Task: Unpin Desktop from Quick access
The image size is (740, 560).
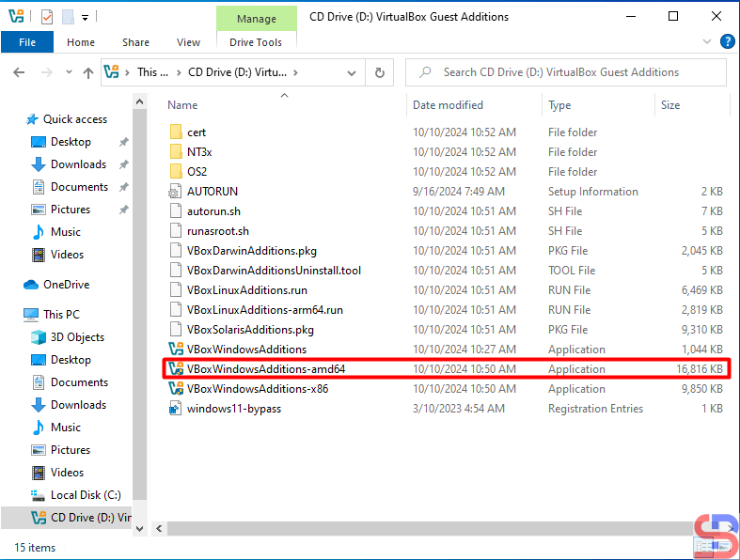Action: [123, 142]
